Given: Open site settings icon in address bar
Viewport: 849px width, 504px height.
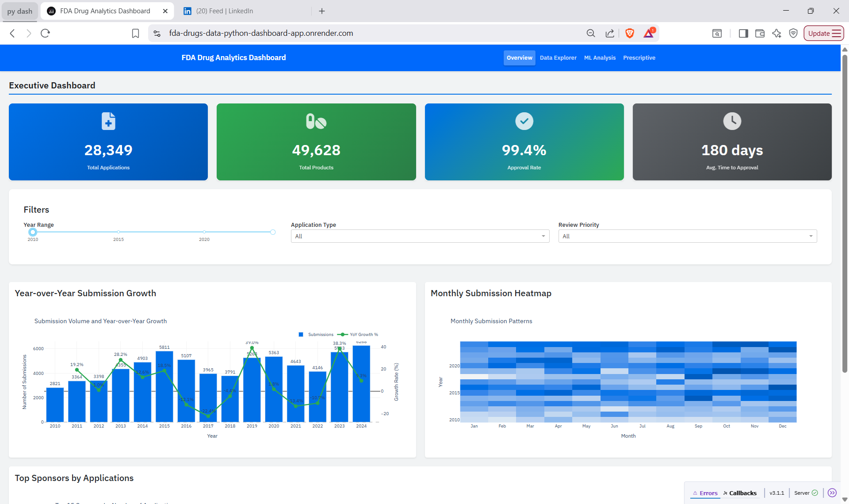Looking at the screenshot, I should pos(157,33).
